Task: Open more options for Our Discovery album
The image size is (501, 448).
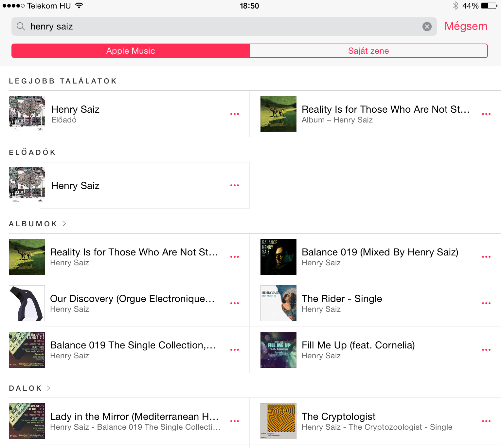Action: click(x=235, y=303)
